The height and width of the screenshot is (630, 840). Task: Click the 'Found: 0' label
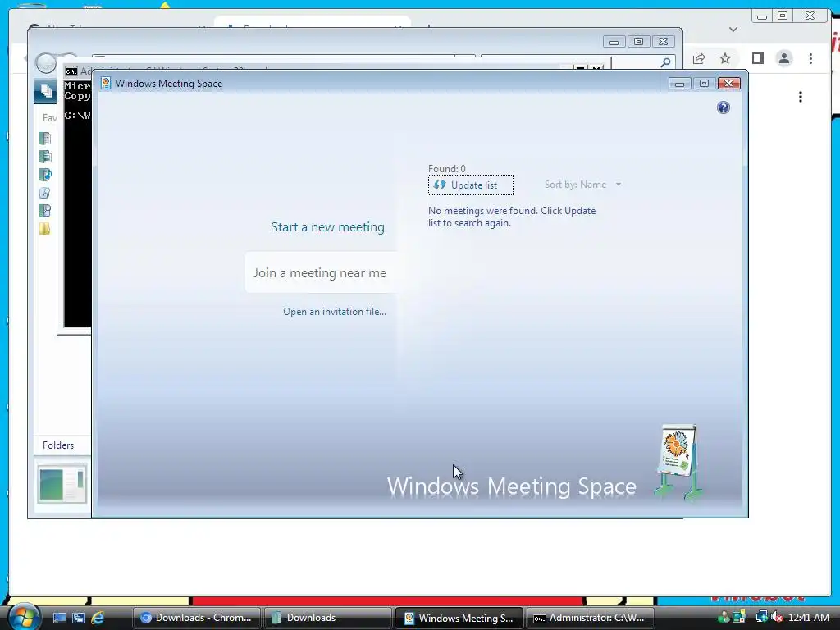point(447,169)
